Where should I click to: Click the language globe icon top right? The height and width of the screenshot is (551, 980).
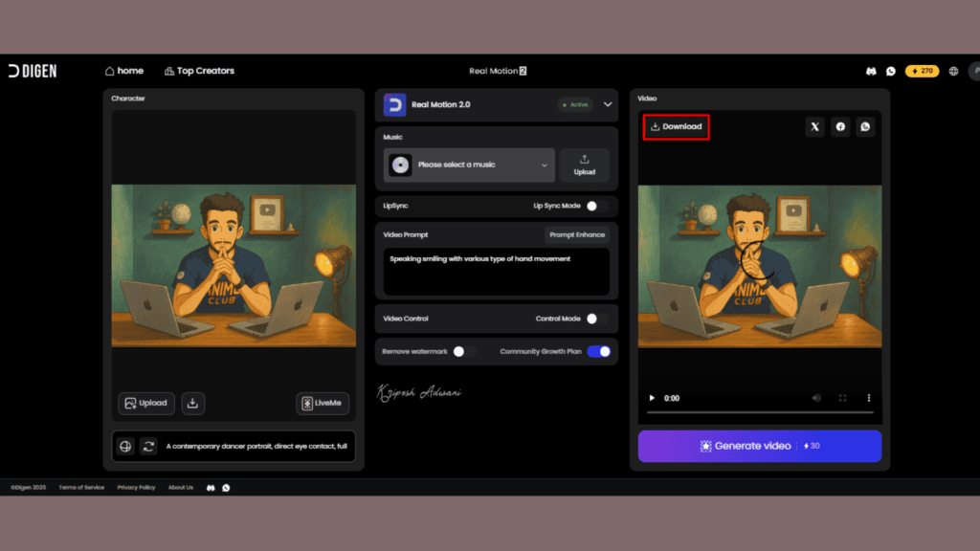click(953, 70)
